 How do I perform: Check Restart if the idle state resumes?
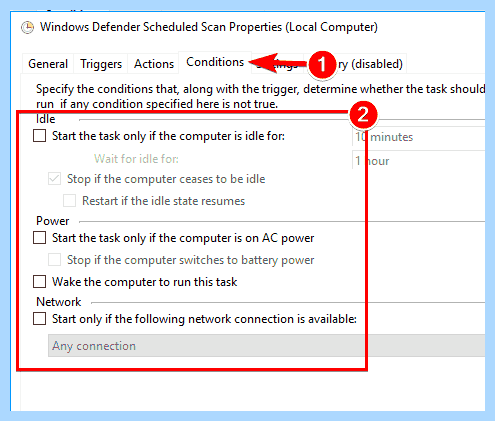(69, 201)
